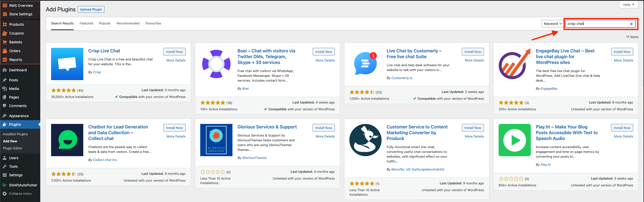Open the Keyword search type dropdown
Image resolution: width=644 pixels, height=202 pixels.
[x=552, y=24]
